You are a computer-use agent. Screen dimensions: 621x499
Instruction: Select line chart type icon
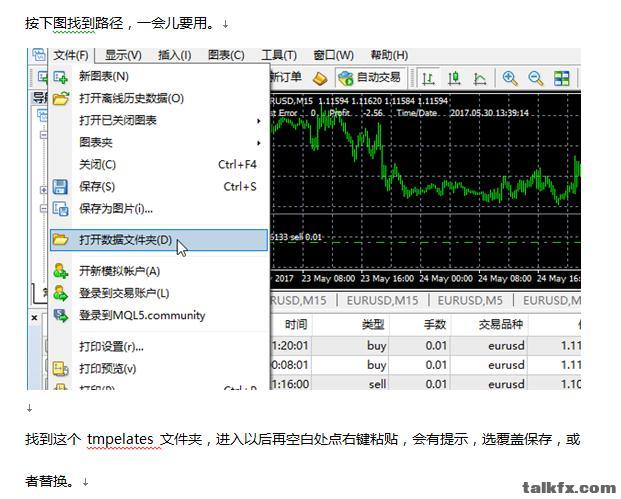[x=480, y=78]
